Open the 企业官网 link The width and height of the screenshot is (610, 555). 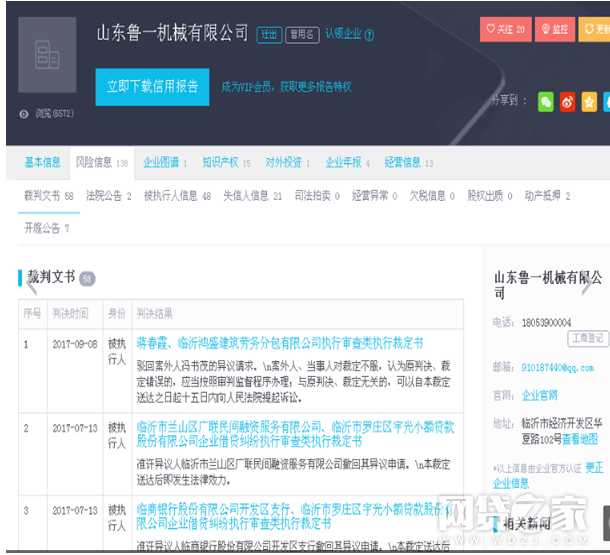[539, 396]
